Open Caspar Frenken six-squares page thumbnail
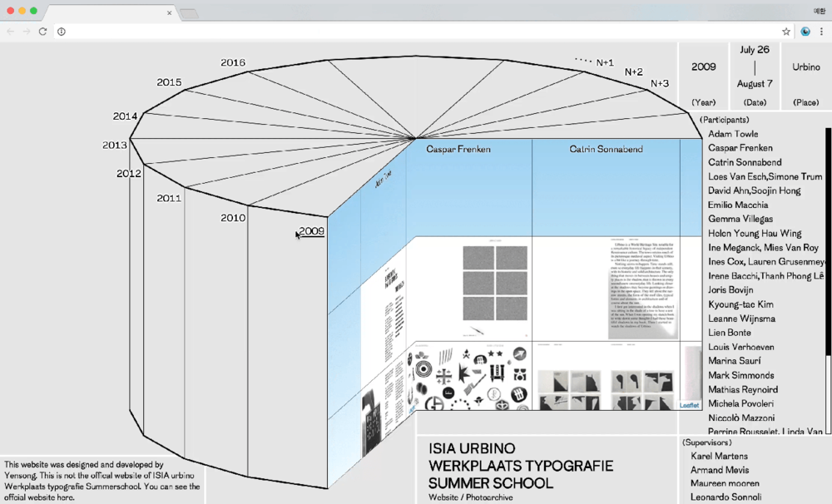Viewport: 832px width, 504px height. [x=494, y=289]
